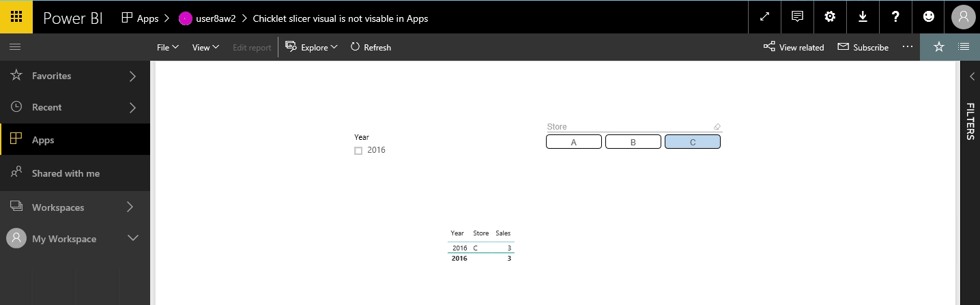Open the list view icon
The image size is (980, 305).
[964, 47]
